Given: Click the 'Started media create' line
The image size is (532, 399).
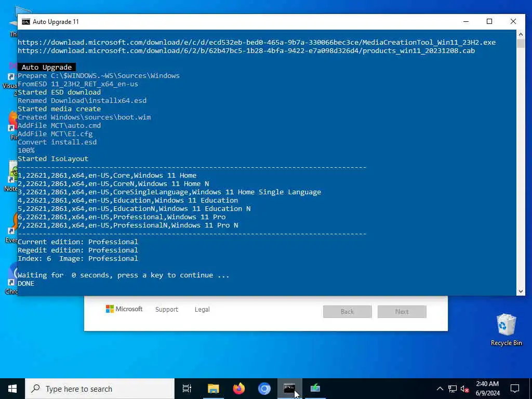Looking at the screenshot, I should click(x=59, y=109).
